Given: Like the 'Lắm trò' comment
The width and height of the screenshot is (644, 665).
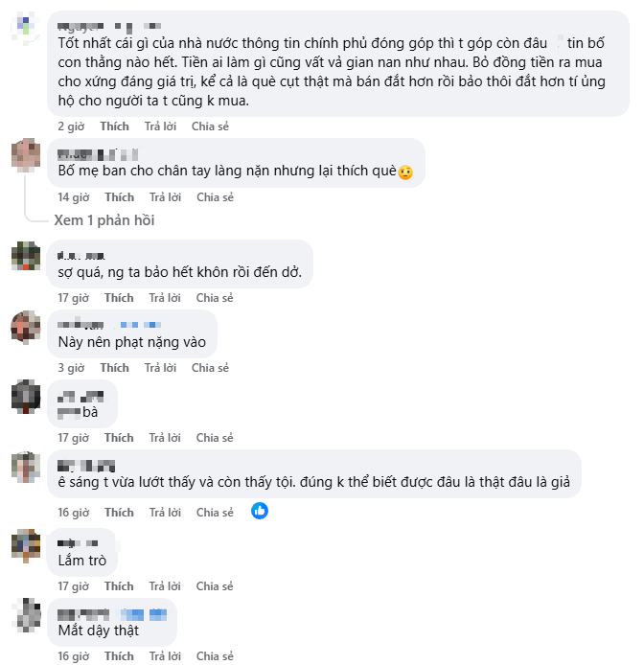Looking at the screenshot, I should [119, 586].
